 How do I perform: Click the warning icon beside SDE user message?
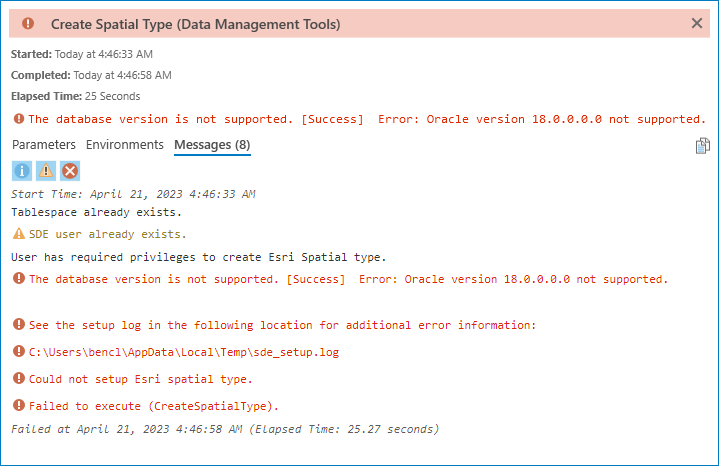[18, 234]
